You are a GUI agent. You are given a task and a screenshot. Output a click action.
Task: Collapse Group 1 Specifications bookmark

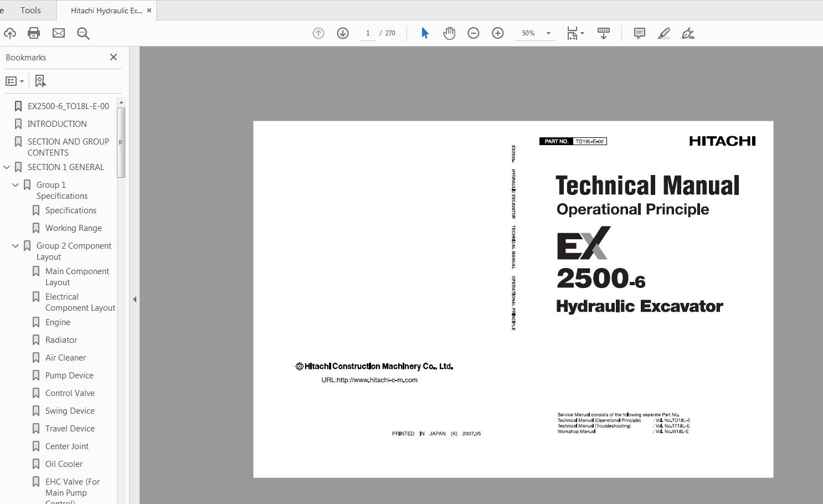[16, 184]
